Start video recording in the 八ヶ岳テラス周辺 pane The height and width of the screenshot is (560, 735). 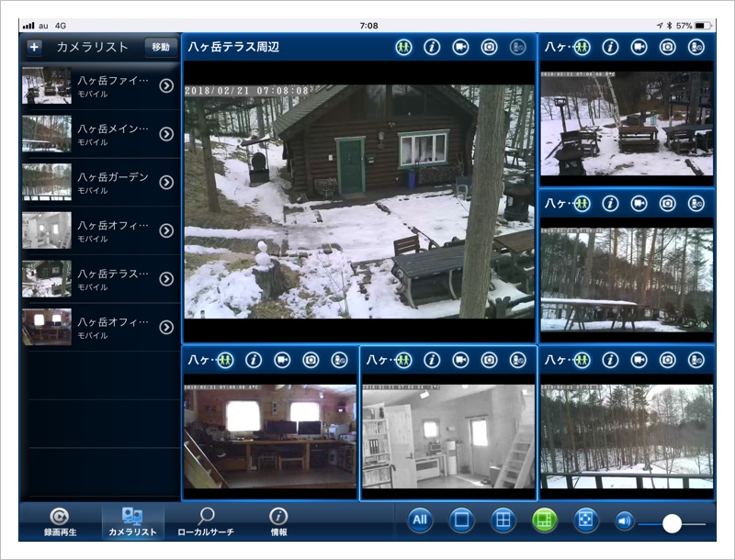tap(461, 47)
